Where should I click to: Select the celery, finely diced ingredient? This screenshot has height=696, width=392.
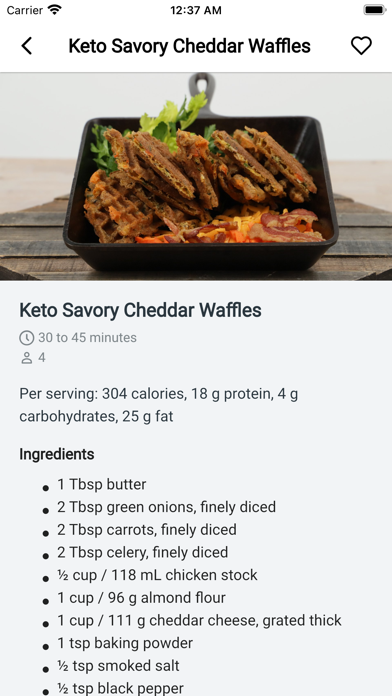click(x=143, y=552)
